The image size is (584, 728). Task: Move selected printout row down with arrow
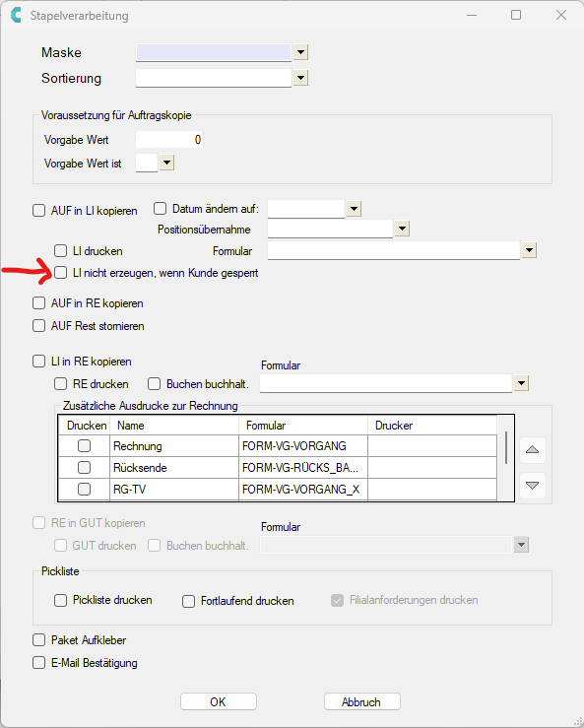coord(532,486)
